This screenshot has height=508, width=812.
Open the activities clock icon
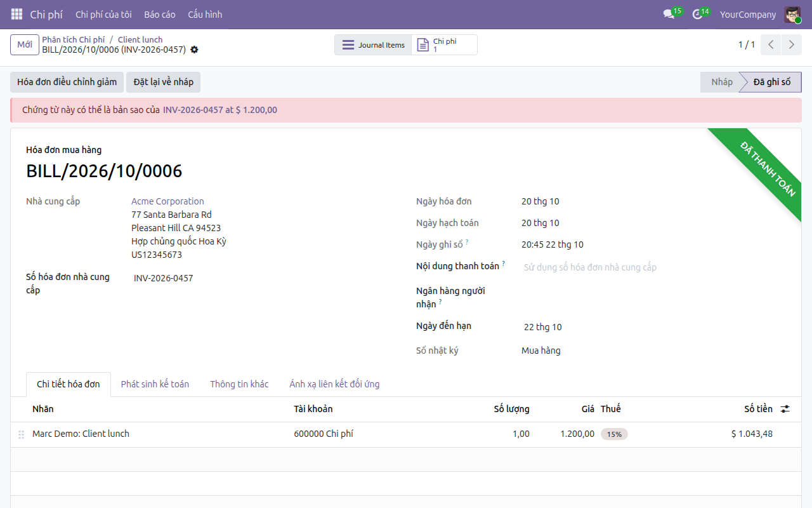pos(697,14)
